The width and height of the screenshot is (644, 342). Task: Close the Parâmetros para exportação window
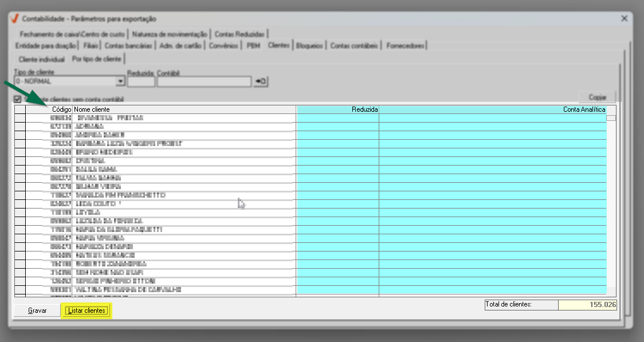pyautogui.click(x=625, y=18)
